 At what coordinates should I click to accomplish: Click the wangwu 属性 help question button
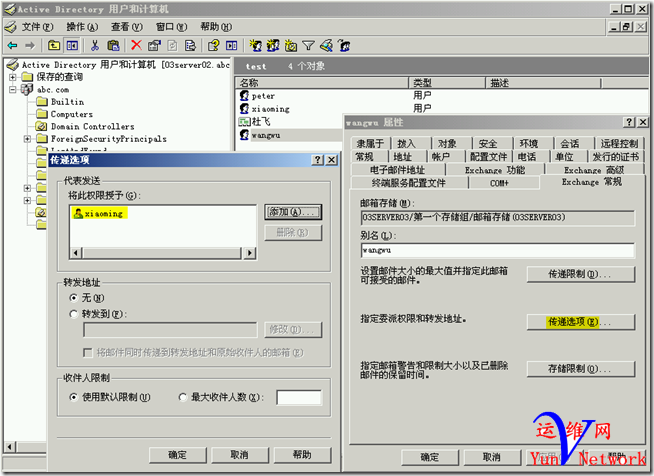tap(629, 122)
